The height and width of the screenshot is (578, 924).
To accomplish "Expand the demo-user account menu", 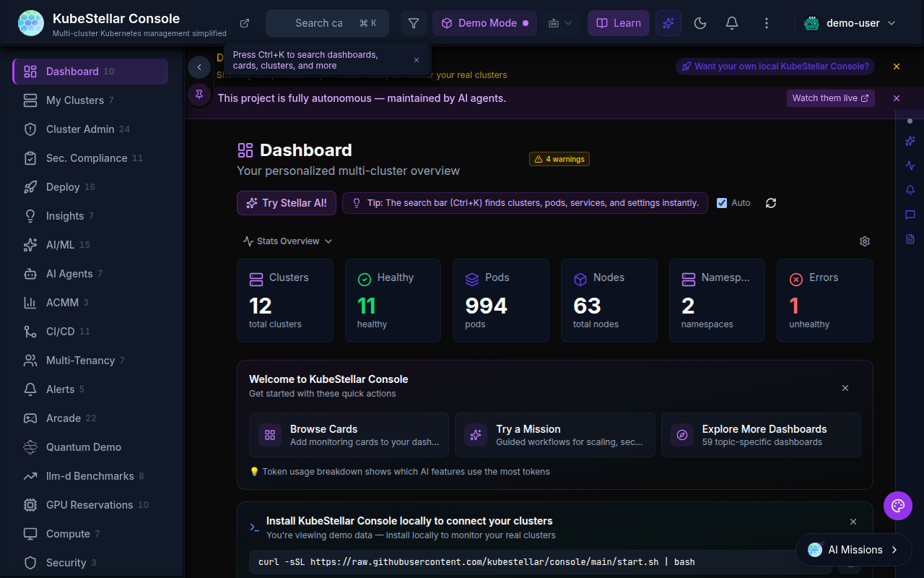I will click(x=850, y=23).
